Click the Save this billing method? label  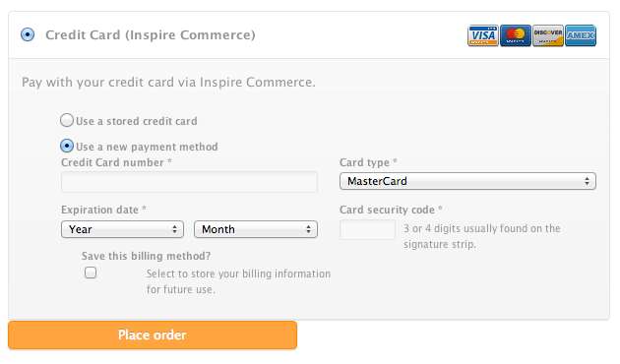[146, 256]
